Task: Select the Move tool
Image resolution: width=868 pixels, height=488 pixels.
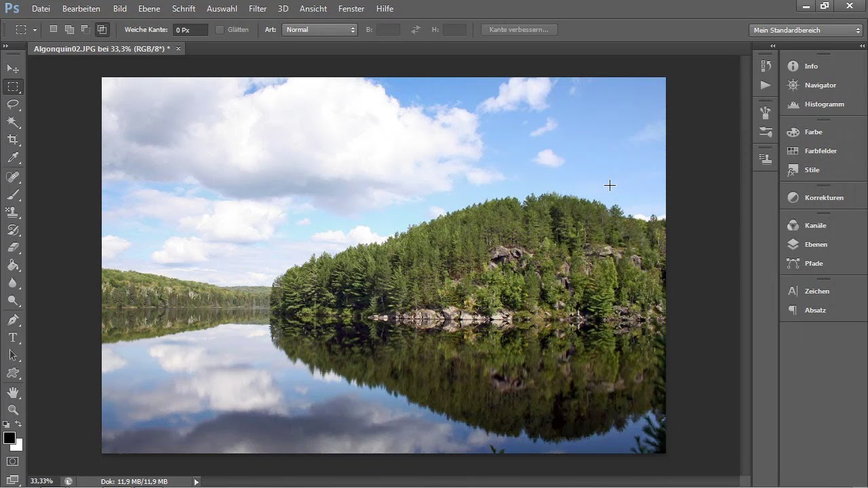Action: pyautogui.click(x=13, y=69)
